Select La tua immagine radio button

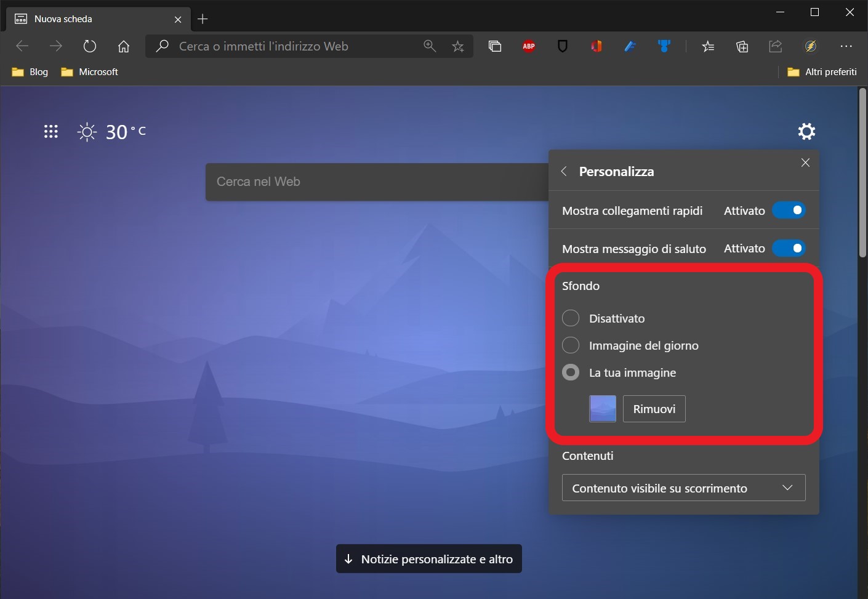571,372
